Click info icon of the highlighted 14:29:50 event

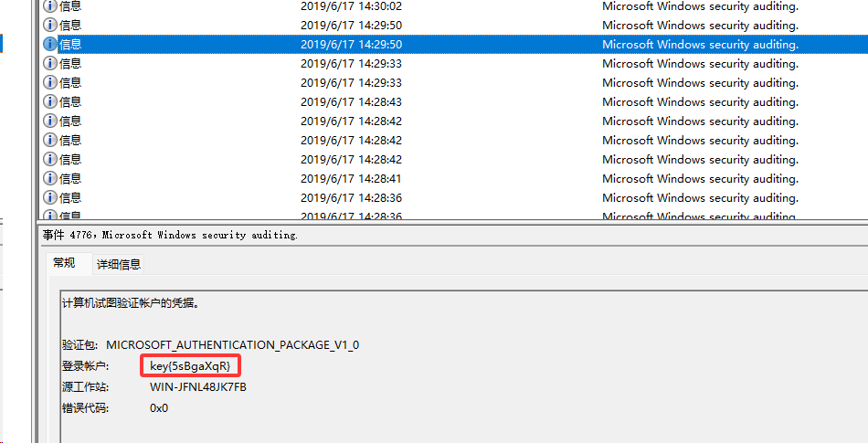pos(50,44)
